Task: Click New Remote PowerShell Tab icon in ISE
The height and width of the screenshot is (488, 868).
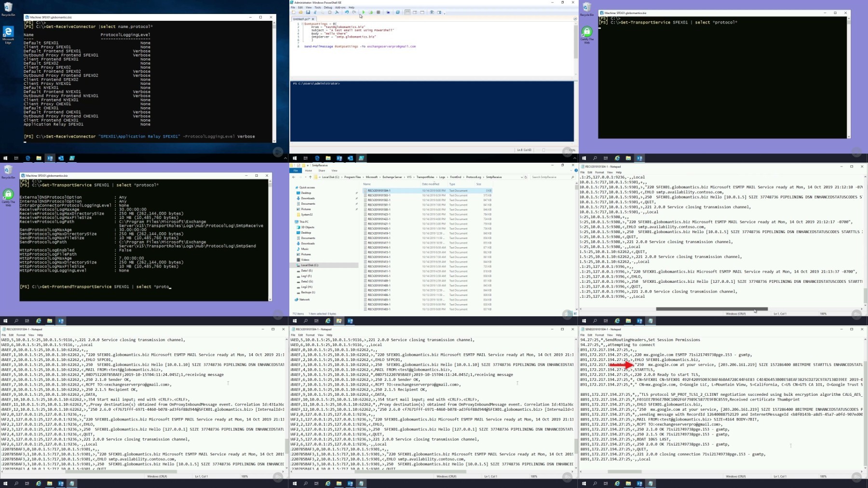Action: (388, 12)
